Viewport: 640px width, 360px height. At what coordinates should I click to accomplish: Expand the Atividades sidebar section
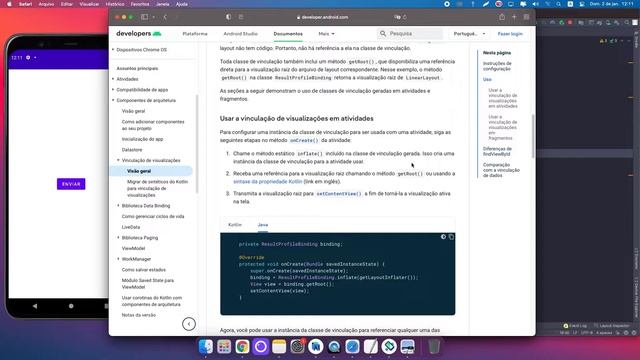pyautogui.click(x=113, y=79)
